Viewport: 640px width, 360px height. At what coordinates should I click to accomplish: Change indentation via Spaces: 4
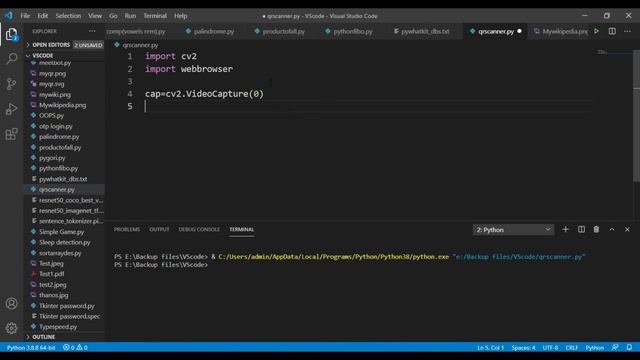523,347
